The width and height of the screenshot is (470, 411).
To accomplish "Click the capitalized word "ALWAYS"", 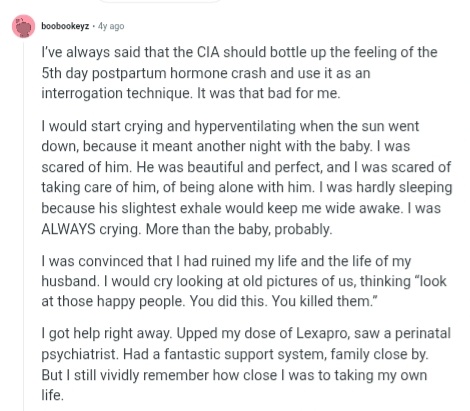I will pyautogui.click(x=68, y=229).
